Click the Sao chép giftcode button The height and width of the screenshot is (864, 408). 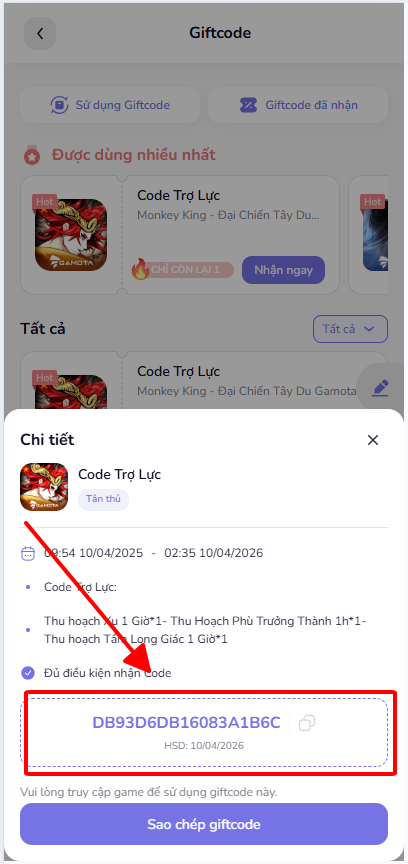[204, 824]
